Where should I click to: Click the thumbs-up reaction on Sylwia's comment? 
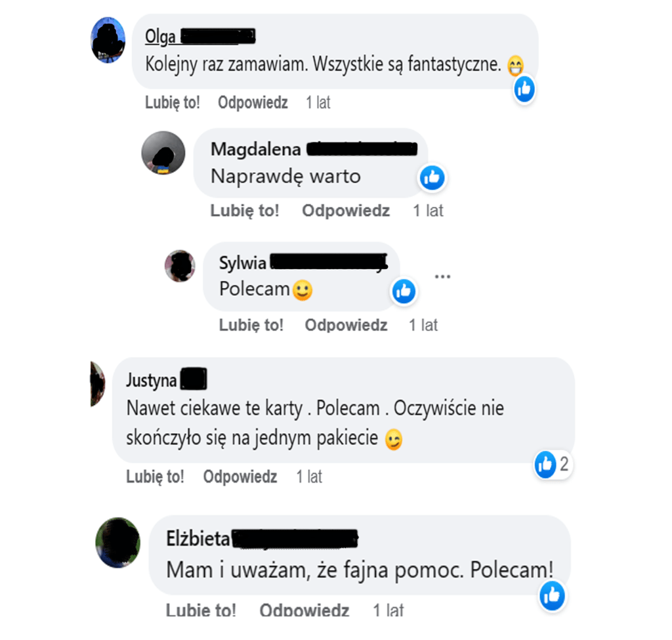click(x=404, y=291)
